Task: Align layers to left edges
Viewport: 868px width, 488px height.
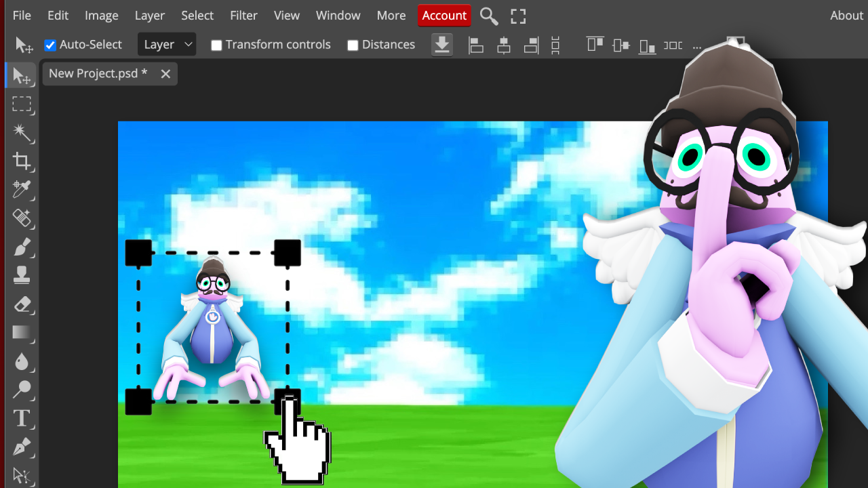Action: coord(476,45)
